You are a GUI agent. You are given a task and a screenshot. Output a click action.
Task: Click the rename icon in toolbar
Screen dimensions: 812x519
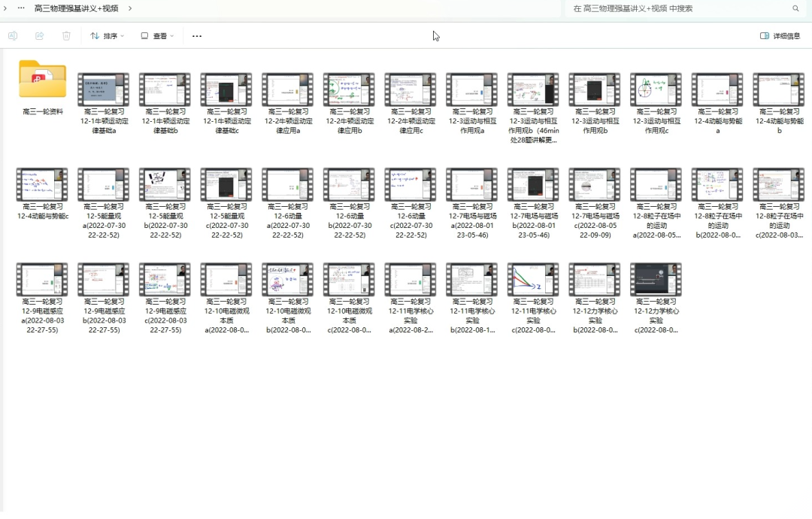pos(13,35)
